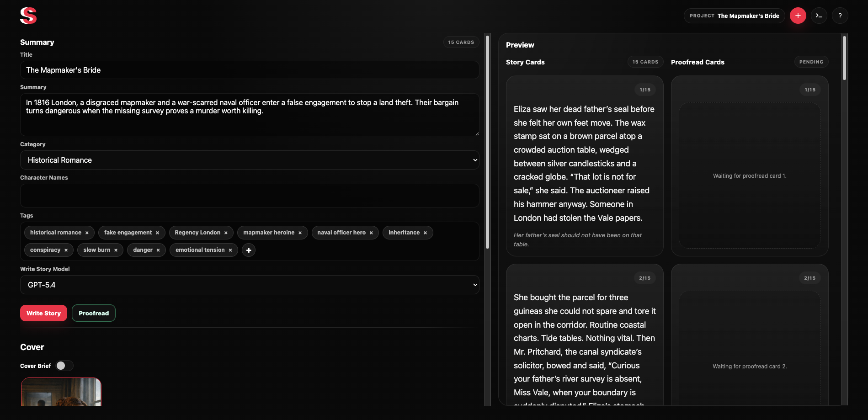Click the Write Story button
868x420 pixels.
click(43, 313)
